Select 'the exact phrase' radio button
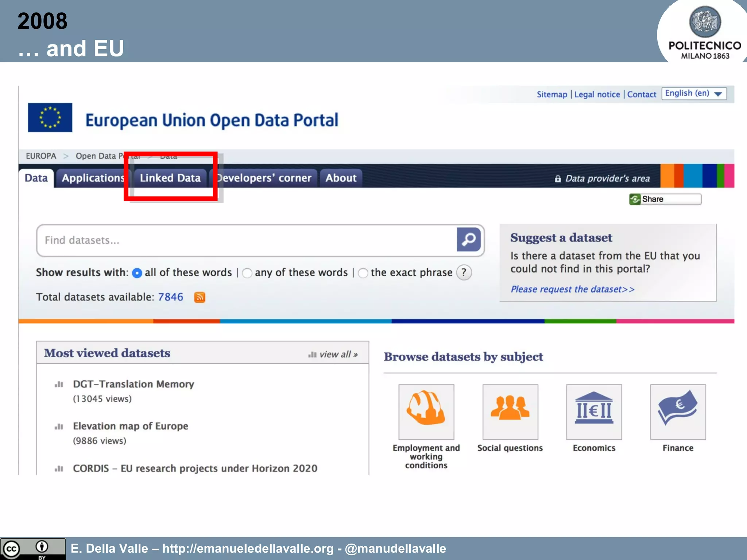 tap(363, 273)
